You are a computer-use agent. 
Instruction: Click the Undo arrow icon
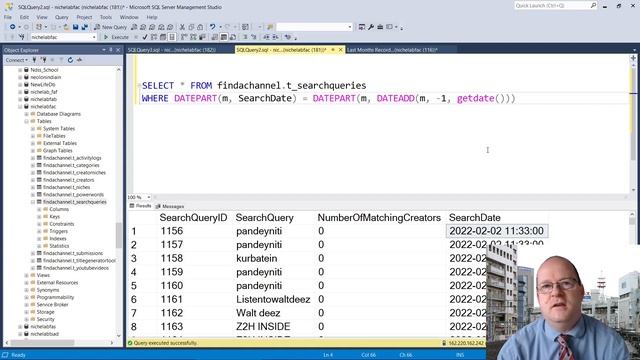213,27
